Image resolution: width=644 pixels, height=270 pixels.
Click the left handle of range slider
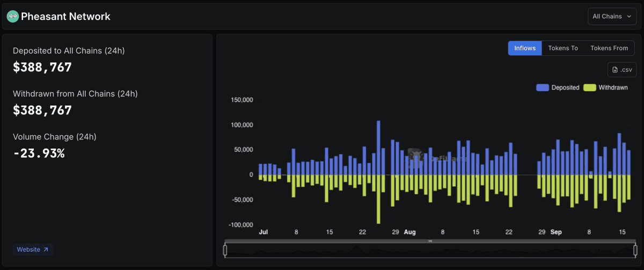coord(225,250)
